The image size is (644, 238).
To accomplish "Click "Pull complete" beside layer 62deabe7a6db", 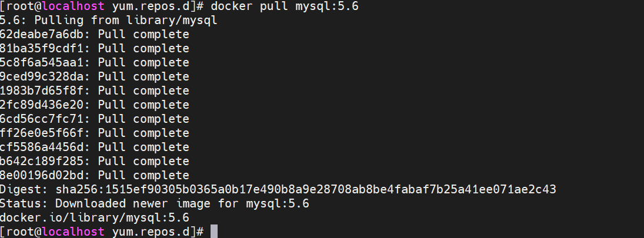I will click(x=144, y=35).
